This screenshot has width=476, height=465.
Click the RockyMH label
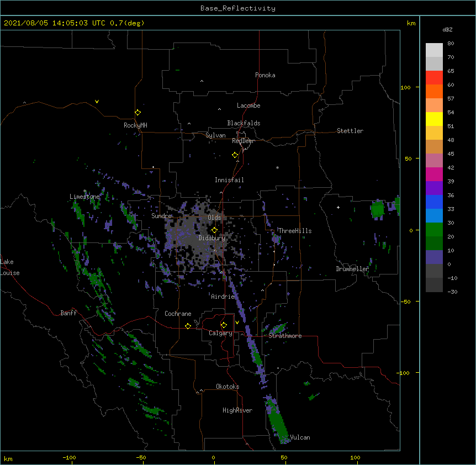[x=135, y=125]
